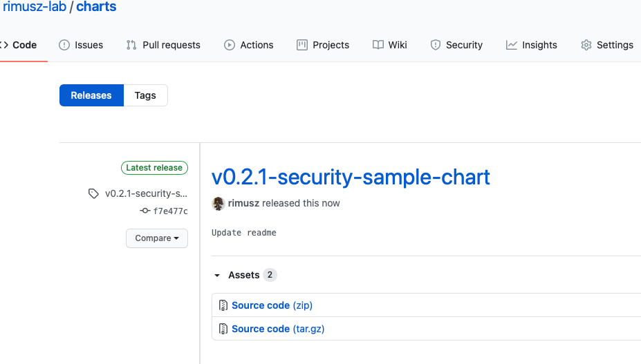Click the Issues circle icon
Screen dimensions: 641x364
click(x=64, y=45)
